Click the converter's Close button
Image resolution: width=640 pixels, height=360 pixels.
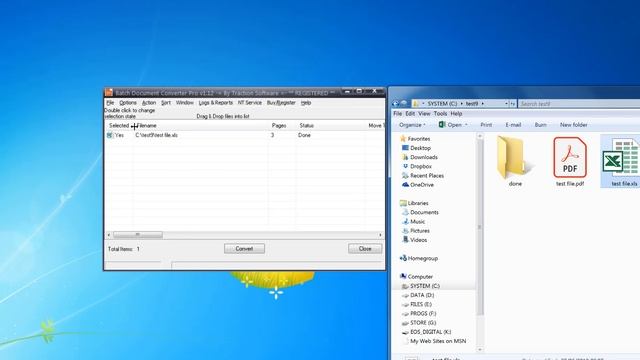(x=365, y=249)
